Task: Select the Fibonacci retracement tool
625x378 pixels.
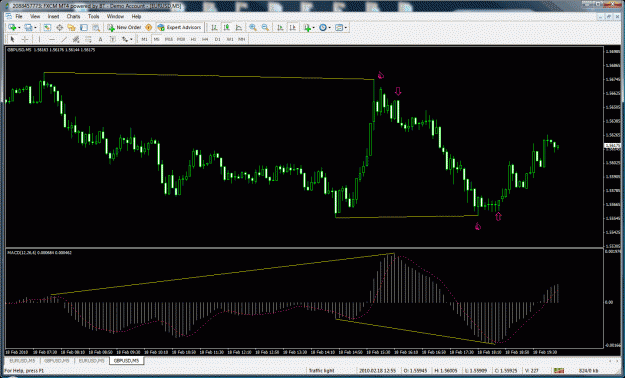Action: 88,39
